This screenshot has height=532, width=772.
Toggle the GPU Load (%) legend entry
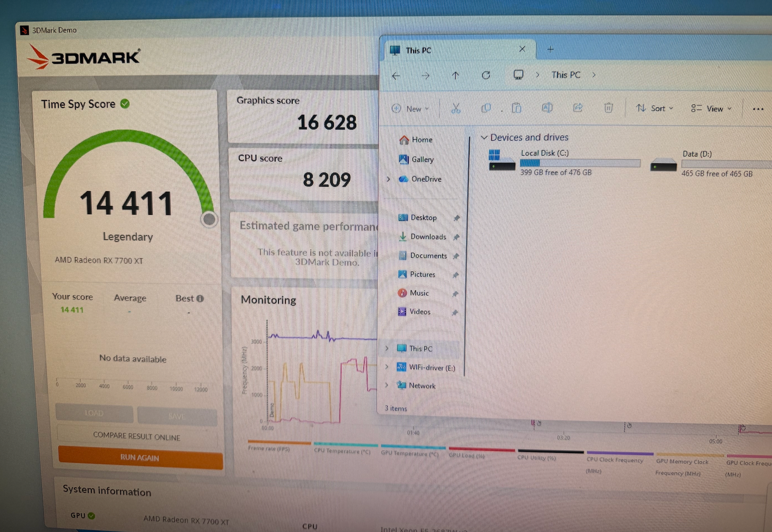tap(481, 452)
